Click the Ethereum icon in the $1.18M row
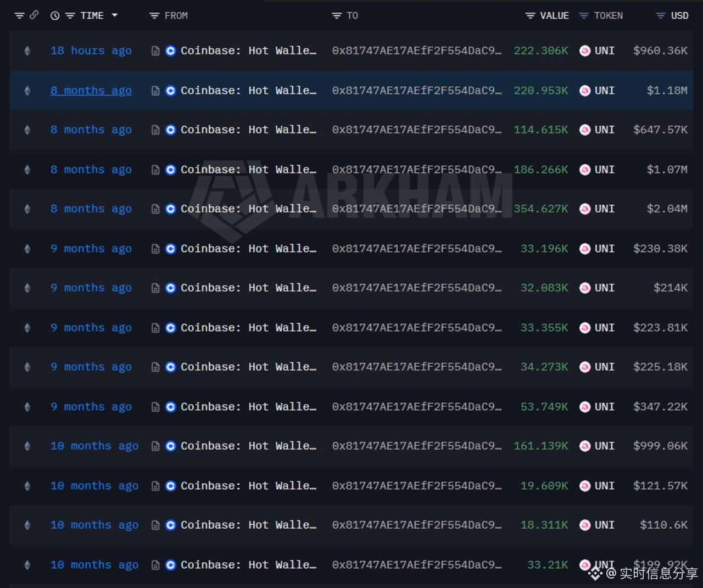703x588 pixels. coord(27,91)
